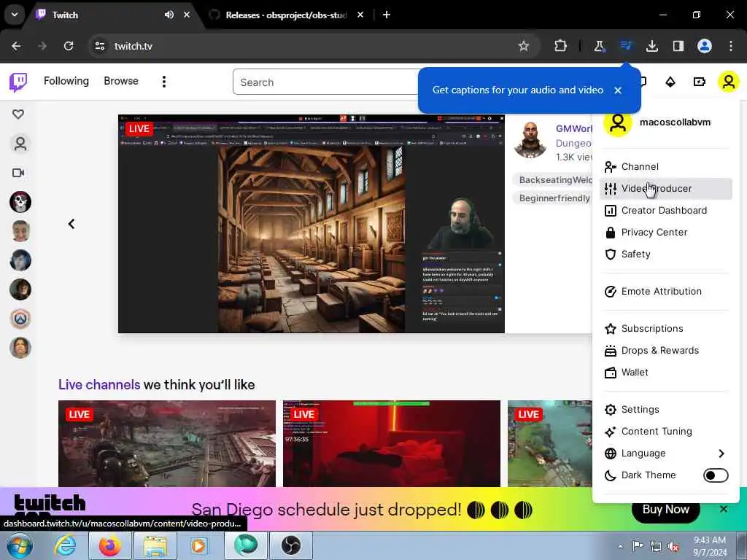The image size is (747, 560).
Task: Click the Twitch search field
Action: (326, 82)
